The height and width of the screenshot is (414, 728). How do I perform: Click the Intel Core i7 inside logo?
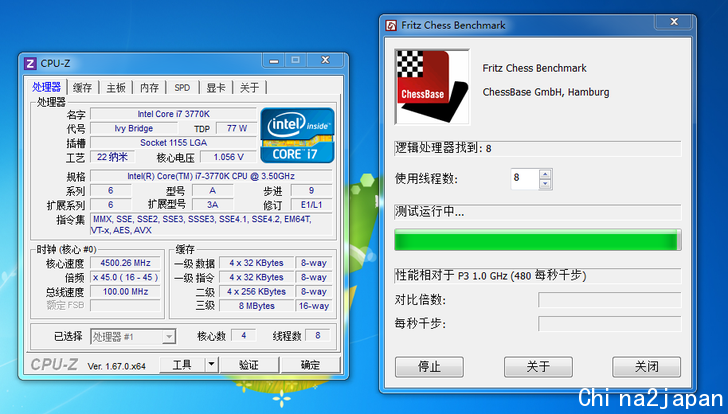point(297,136)
